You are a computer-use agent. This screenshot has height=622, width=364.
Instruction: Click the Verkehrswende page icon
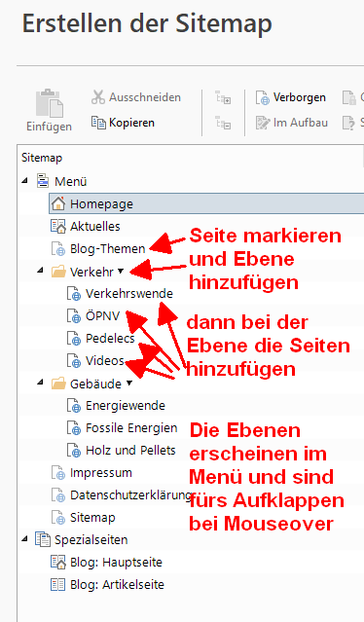74,294
